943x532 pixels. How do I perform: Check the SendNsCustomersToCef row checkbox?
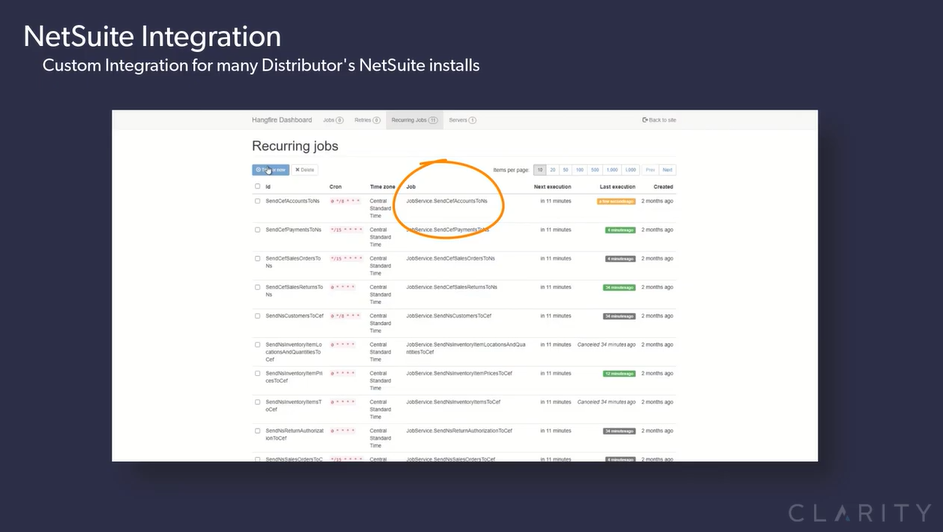[x=257, y=316]
